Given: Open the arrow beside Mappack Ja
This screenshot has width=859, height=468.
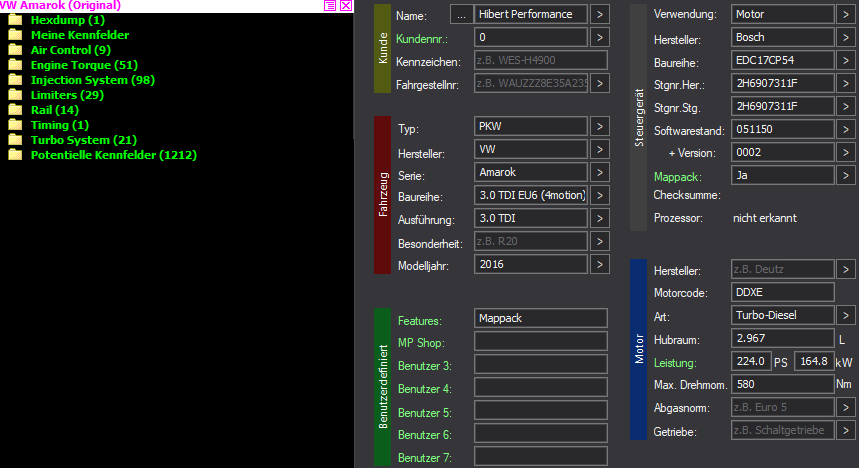Looking at the screenshot, I should click(846, 176).
